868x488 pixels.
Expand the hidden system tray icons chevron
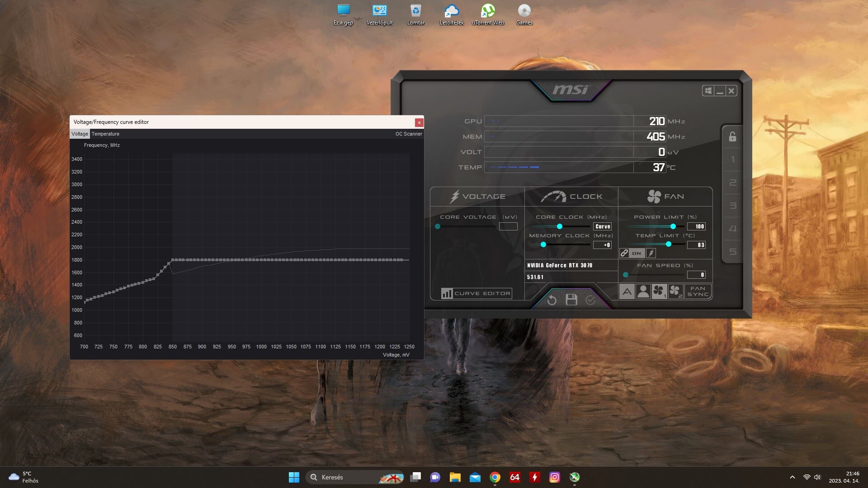click(792, 477)
